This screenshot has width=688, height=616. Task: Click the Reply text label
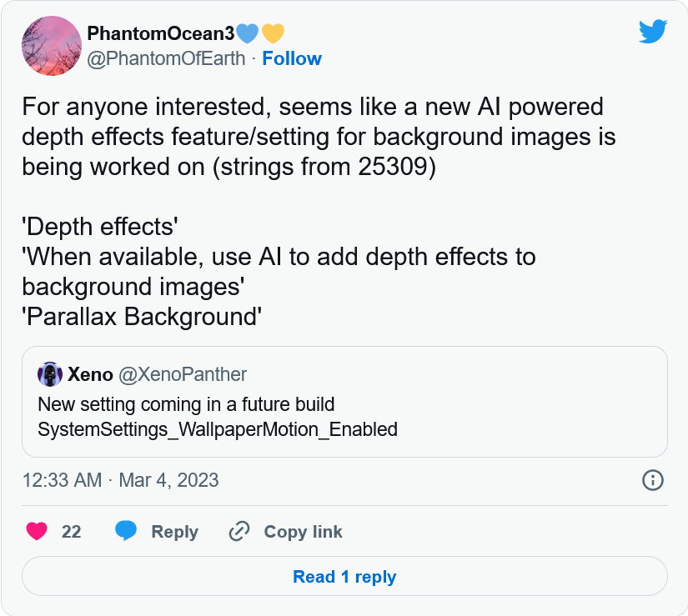[x=174, y=532]
